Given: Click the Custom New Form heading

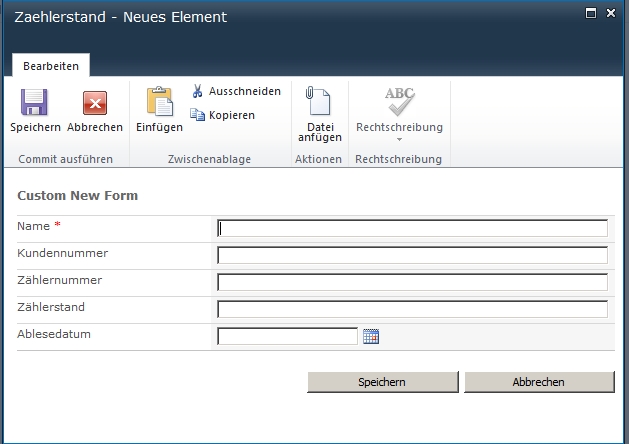Looking at the screenshot, I should tap(78, 196).
